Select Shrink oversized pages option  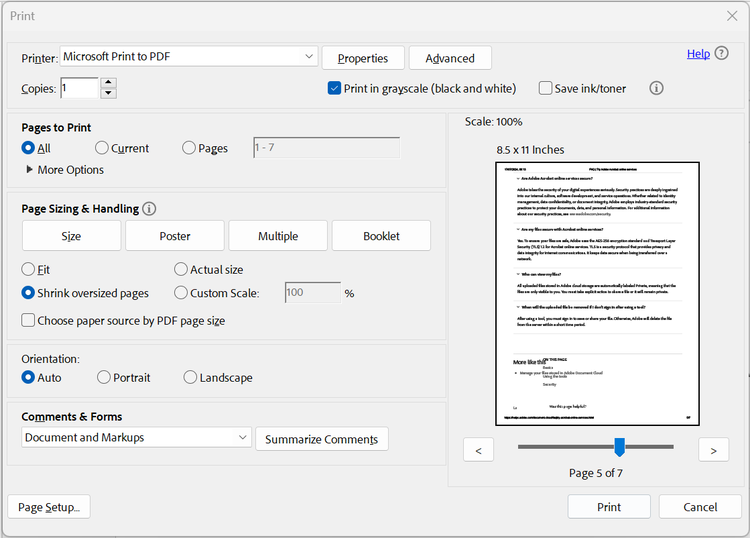[28, 293]
